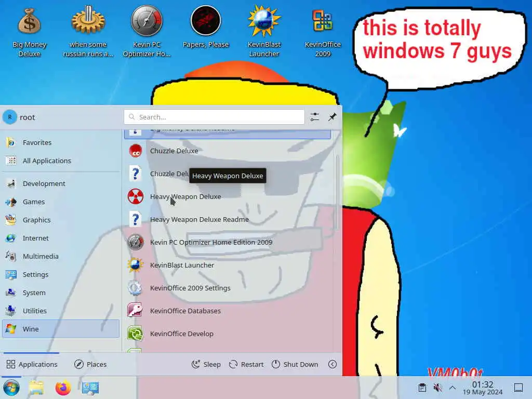
Task: Select the Wine category
Action: click(61, 329)
